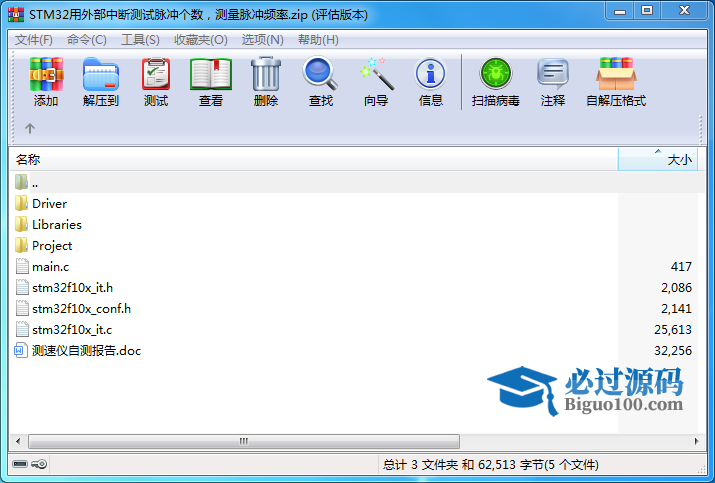Open the Help (帮助) menu

tap(318, 40)
